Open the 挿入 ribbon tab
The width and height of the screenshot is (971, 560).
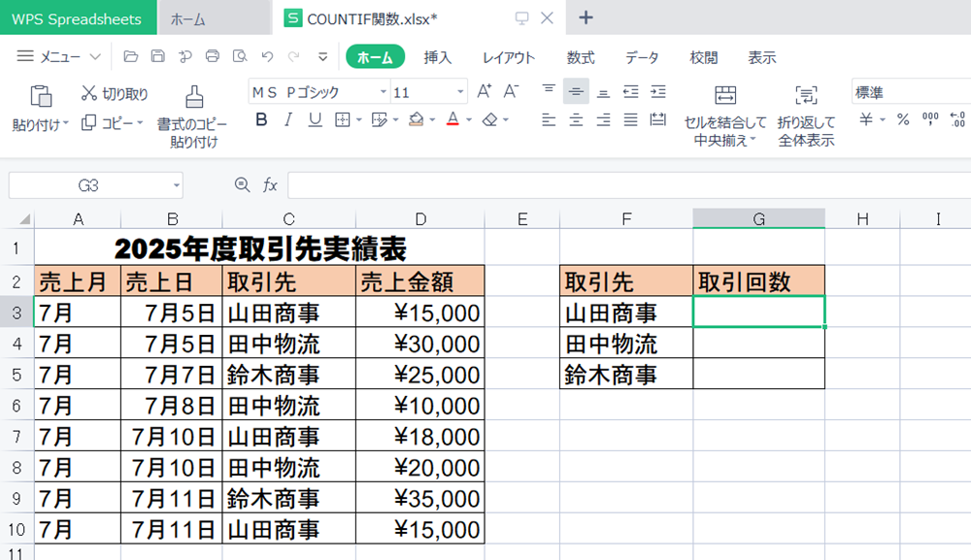(x=438, y=57)
